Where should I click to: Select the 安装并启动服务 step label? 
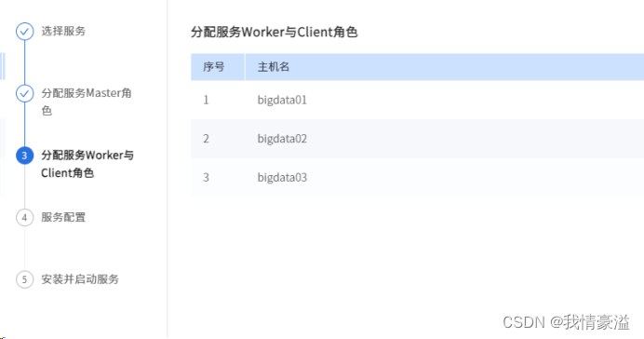(80, 279)
